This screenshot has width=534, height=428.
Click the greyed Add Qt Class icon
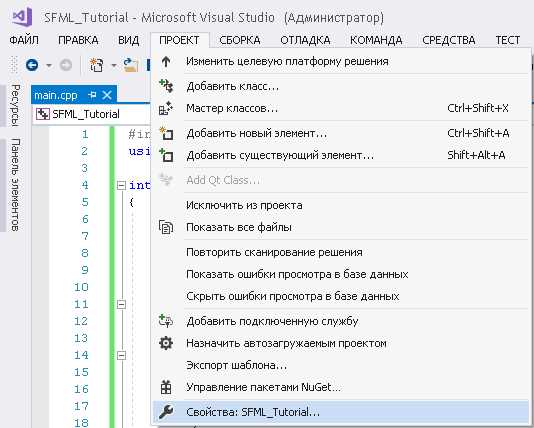tap(166, 179)
